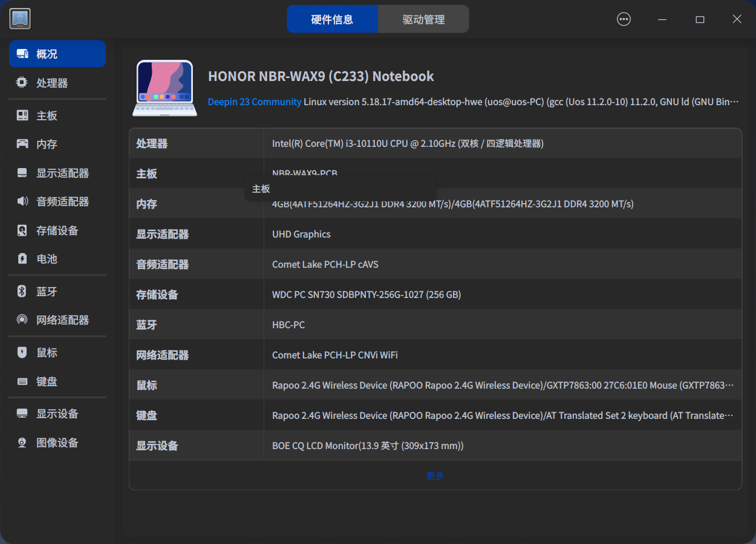
Task: Click the 显示设备 monitor icon in sidebar
Action: 22,413
